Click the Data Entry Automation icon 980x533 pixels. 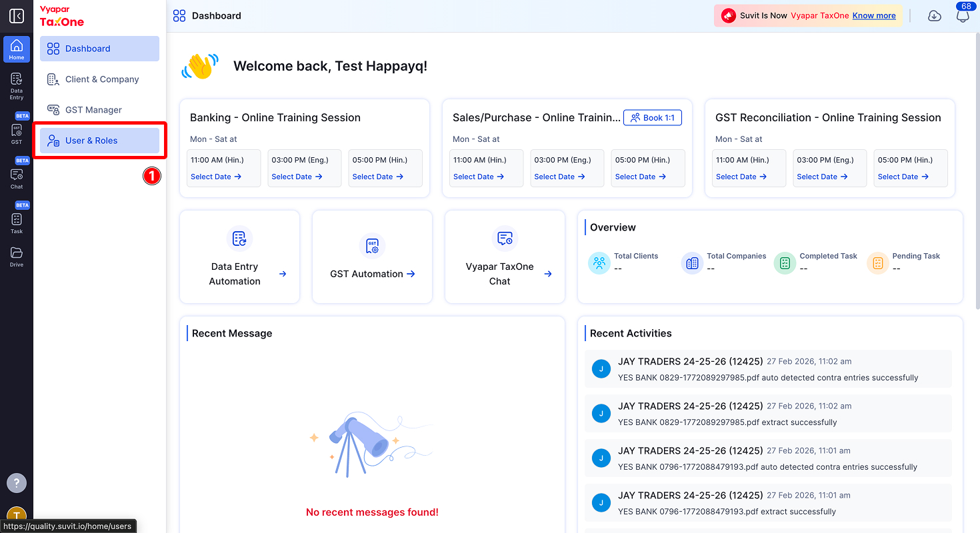pyautogui.click(x=239, y=239)
